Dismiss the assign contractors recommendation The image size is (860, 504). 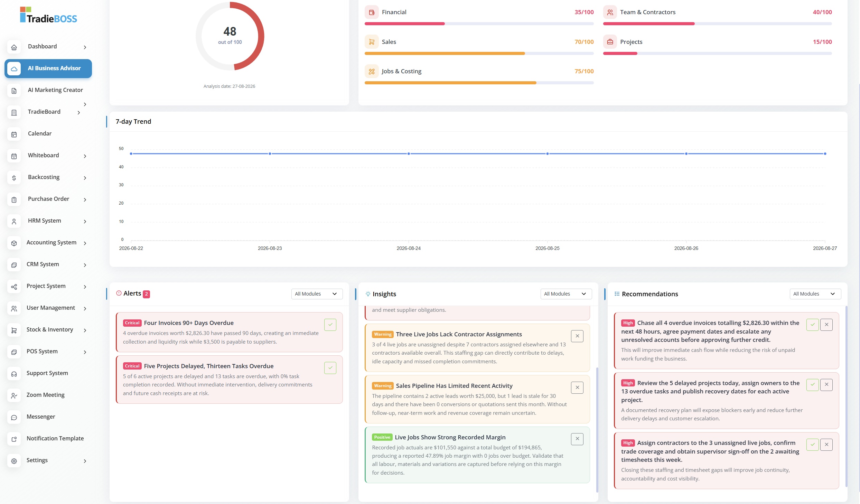coord(826,445)
